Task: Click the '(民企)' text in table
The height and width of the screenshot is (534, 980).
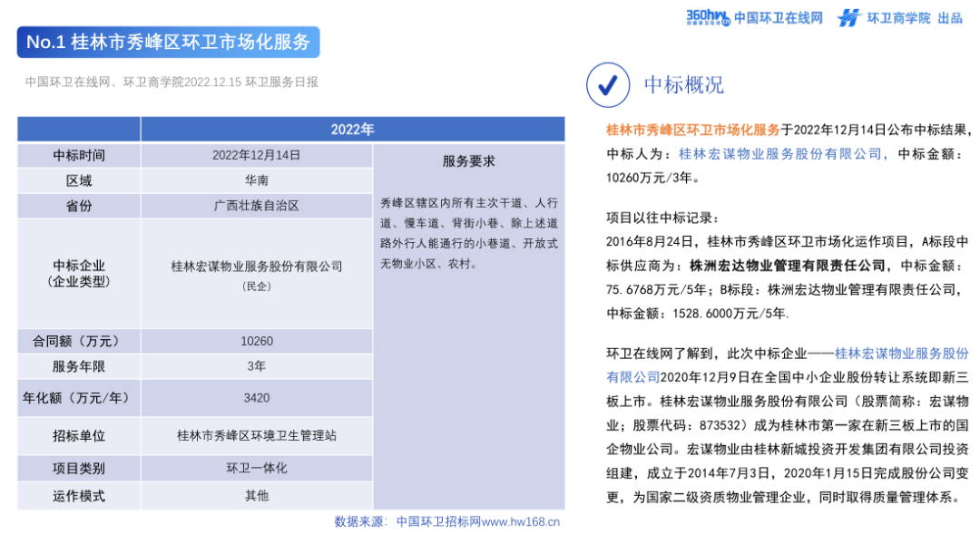Action: (x=256, y=286)
